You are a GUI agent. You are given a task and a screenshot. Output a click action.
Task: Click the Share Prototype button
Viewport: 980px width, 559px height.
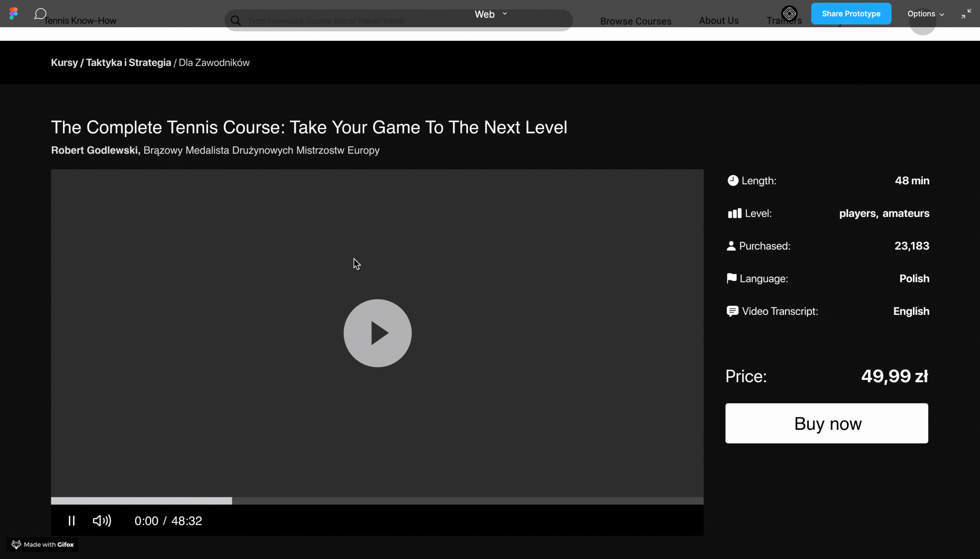click(851, 13)
